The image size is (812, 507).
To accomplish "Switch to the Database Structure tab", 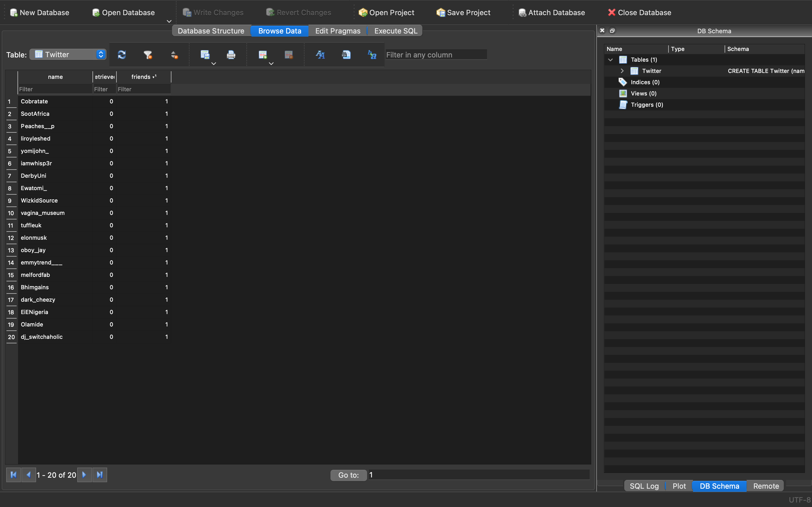I will pyautogui.click(x=211, y=30).
